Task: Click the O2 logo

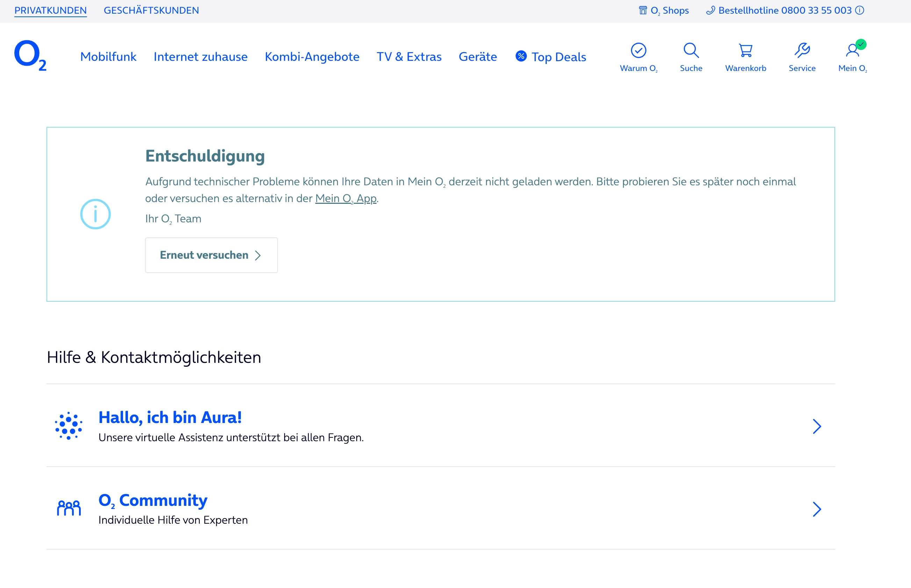Action: tap(30, 56)
